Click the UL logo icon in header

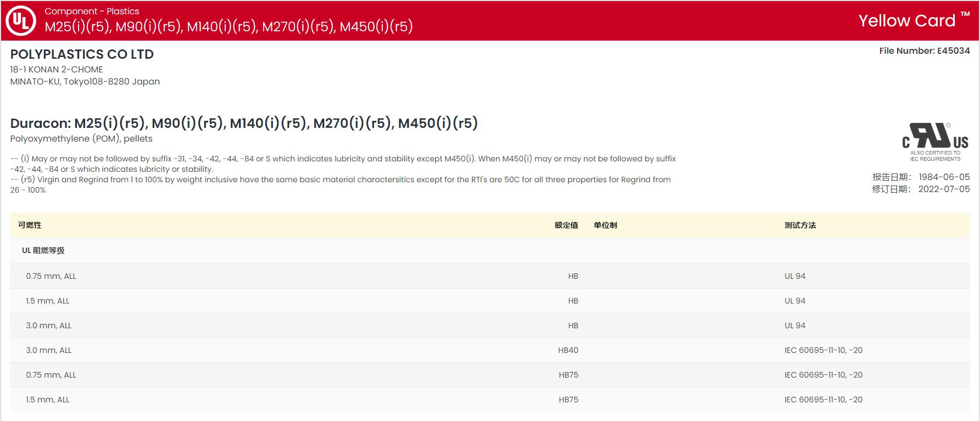tap(21, 21)
